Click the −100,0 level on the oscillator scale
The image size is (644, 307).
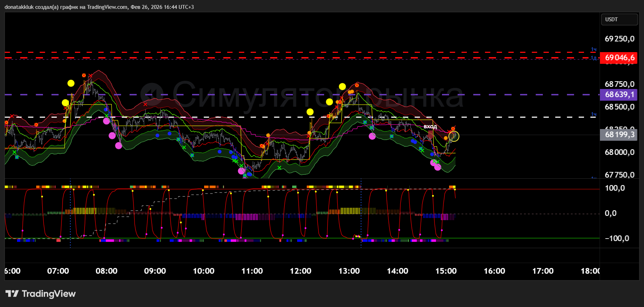pyautogui.click(x=617, y=239)
